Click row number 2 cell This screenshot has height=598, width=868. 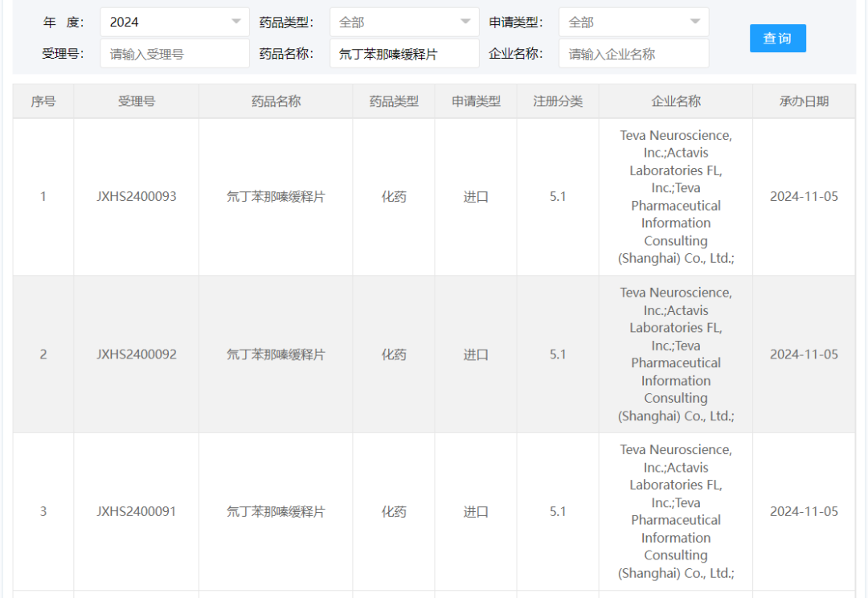[43, 354]
